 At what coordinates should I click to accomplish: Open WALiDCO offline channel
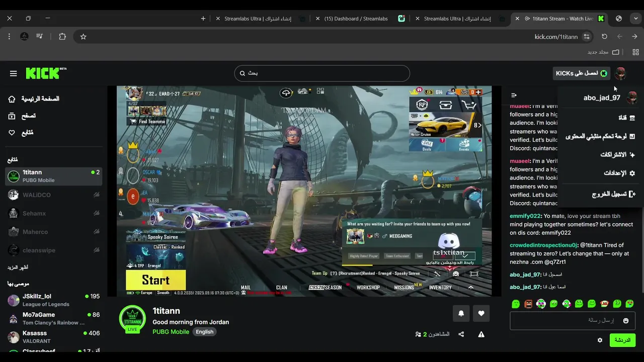tap(53, 195)
